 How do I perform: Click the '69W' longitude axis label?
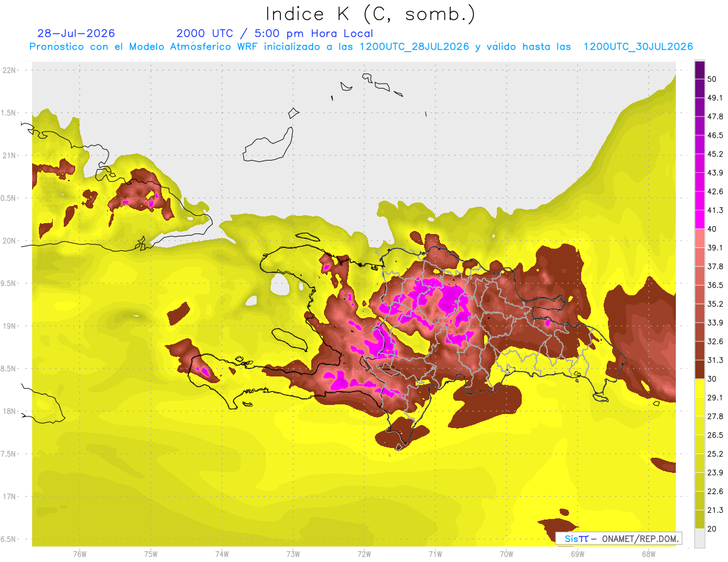click(578, 554)
